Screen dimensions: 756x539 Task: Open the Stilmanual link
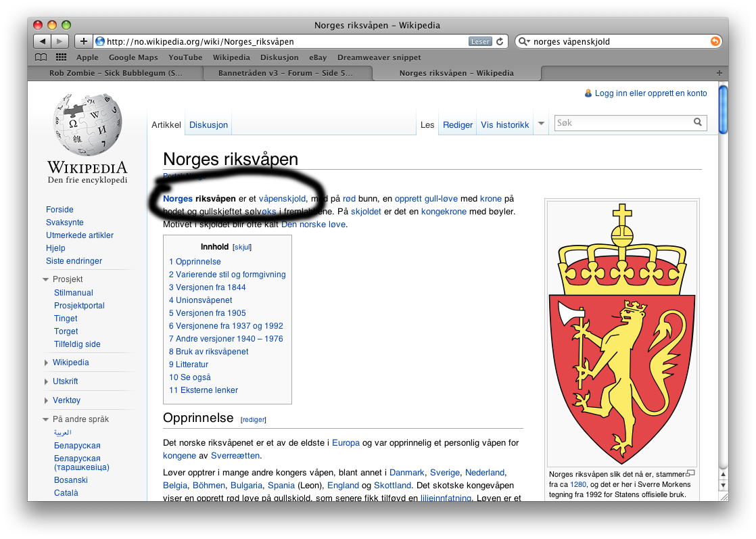pyautogui.click(x=73, y=293)
